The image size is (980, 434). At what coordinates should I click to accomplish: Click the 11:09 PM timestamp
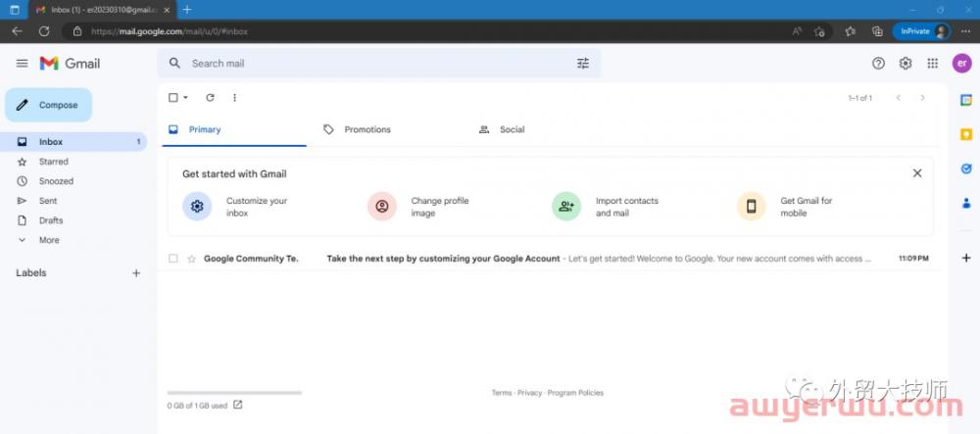pyautogui.click(x=913, y=259)
